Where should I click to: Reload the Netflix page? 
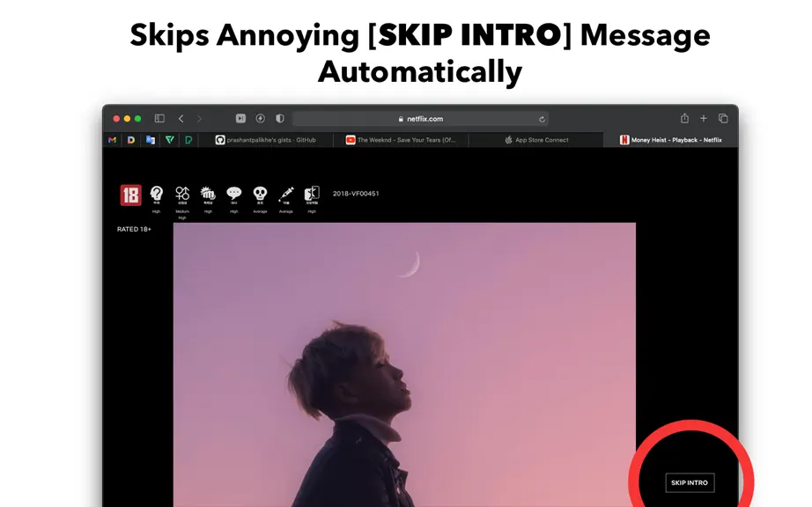[542, 119]
